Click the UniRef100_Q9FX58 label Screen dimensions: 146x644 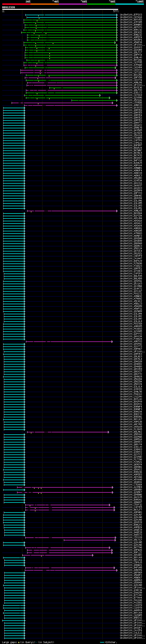click(131, 77)
